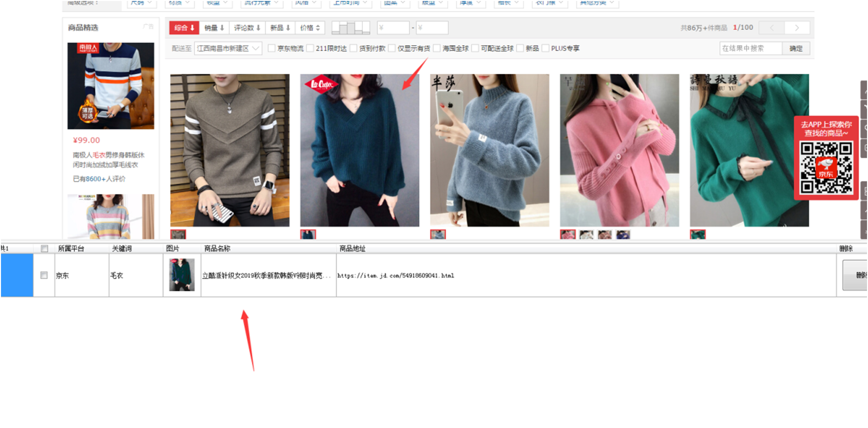Switch to the grid layout view icon
The image size is (868, 428).
click(x=350, y=28)
